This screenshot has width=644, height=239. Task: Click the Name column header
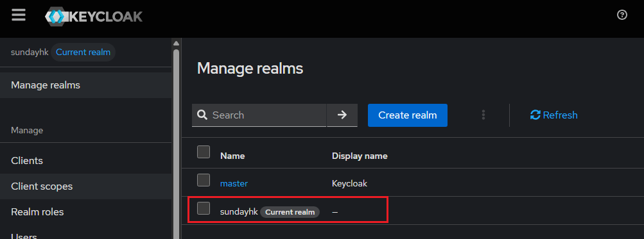[x=232, y=156]
